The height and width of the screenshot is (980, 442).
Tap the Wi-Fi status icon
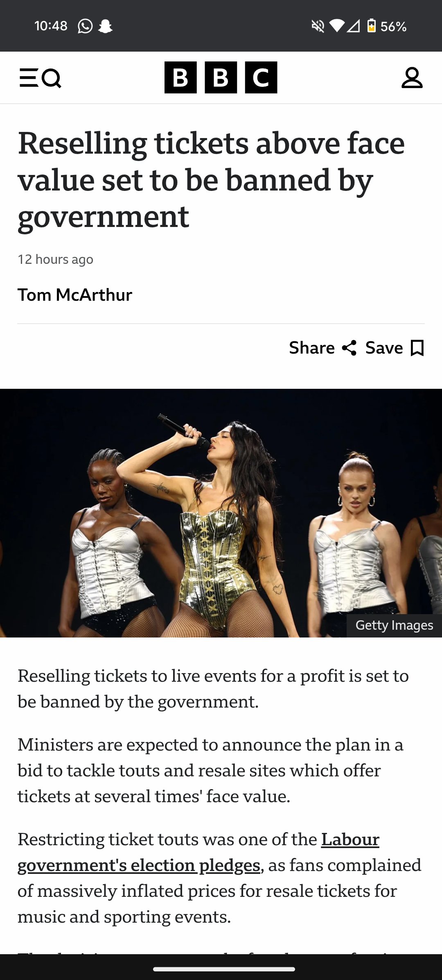pos(336,26)
